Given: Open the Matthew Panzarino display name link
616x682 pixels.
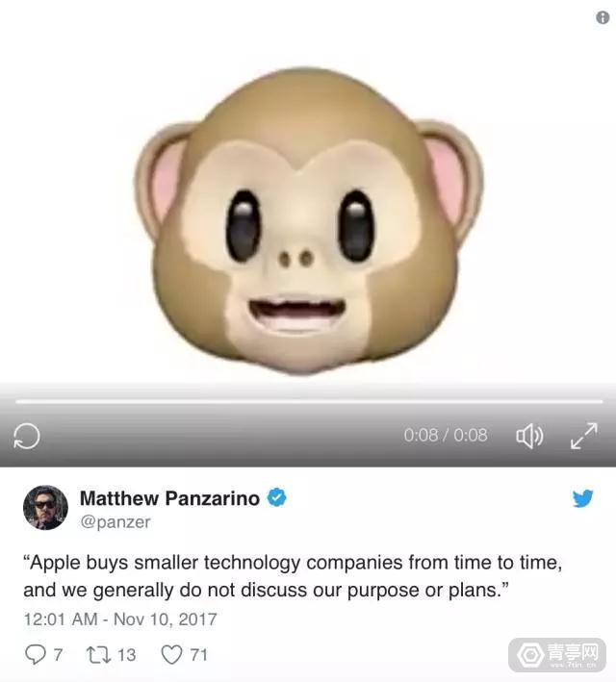Looking at the screenshot, I should 169,498.
